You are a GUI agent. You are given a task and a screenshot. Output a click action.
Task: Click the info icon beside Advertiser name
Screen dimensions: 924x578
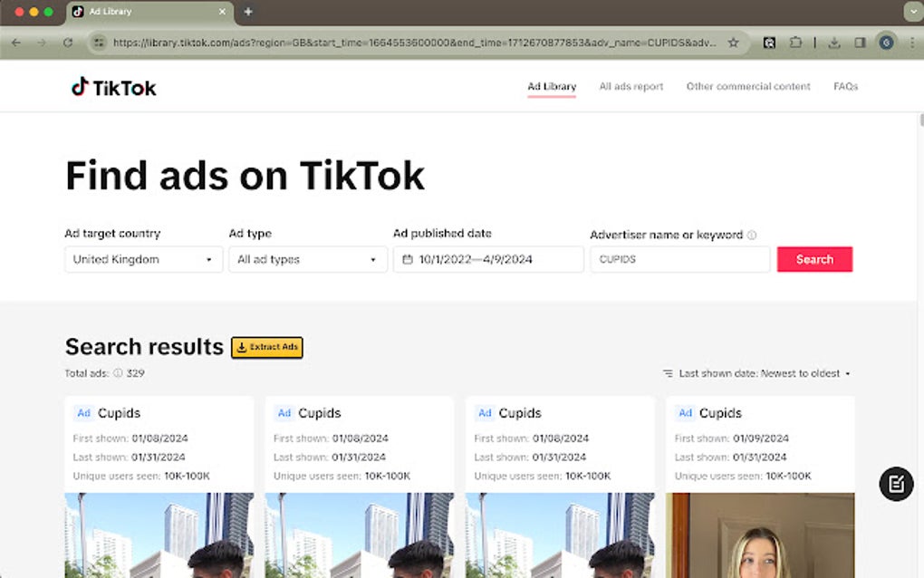click(753, 234)
